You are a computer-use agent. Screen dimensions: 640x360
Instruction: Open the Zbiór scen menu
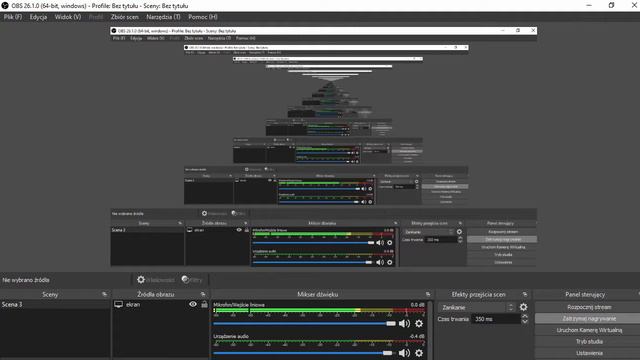click(x=124, y=17)
